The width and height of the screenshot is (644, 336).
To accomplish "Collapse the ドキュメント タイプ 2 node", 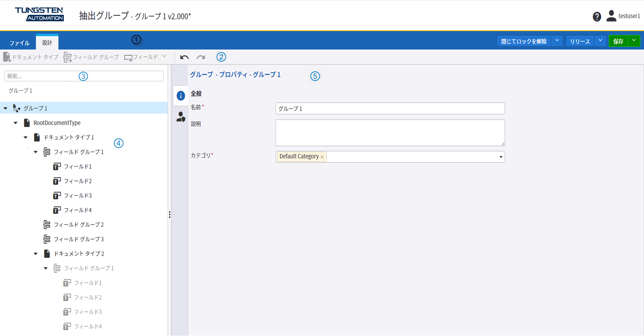I will (36, 254).
